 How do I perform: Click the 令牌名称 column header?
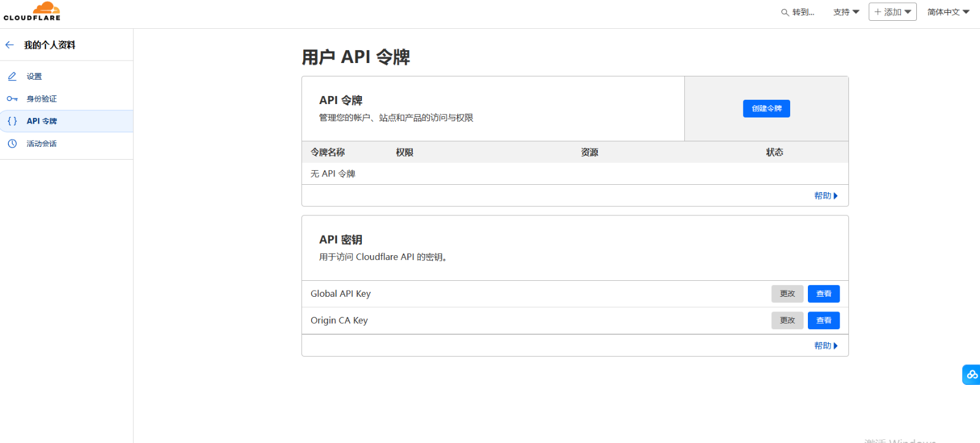pyautogui.click(x=328, y=152)
